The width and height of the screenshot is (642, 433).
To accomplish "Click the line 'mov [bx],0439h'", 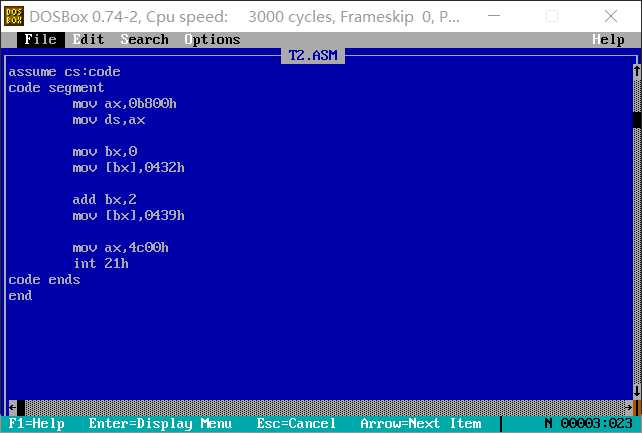I will click(129, 215).
